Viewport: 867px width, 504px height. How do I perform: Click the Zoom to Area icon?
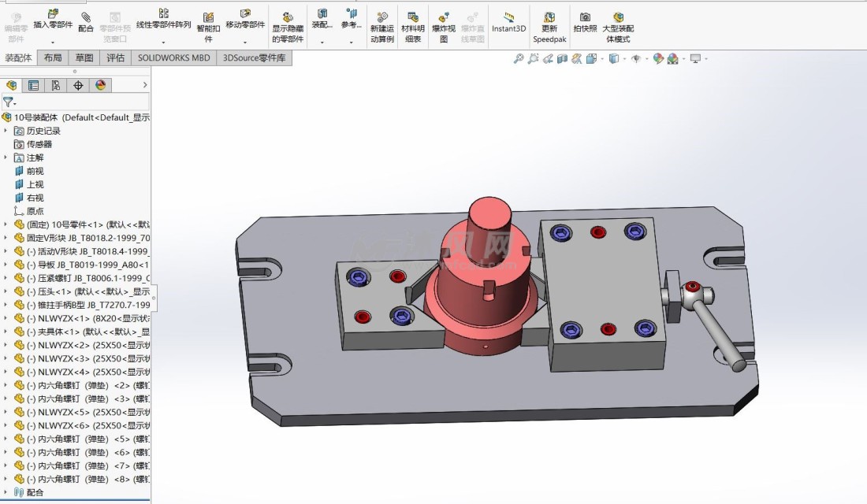(x=533, y=58)
